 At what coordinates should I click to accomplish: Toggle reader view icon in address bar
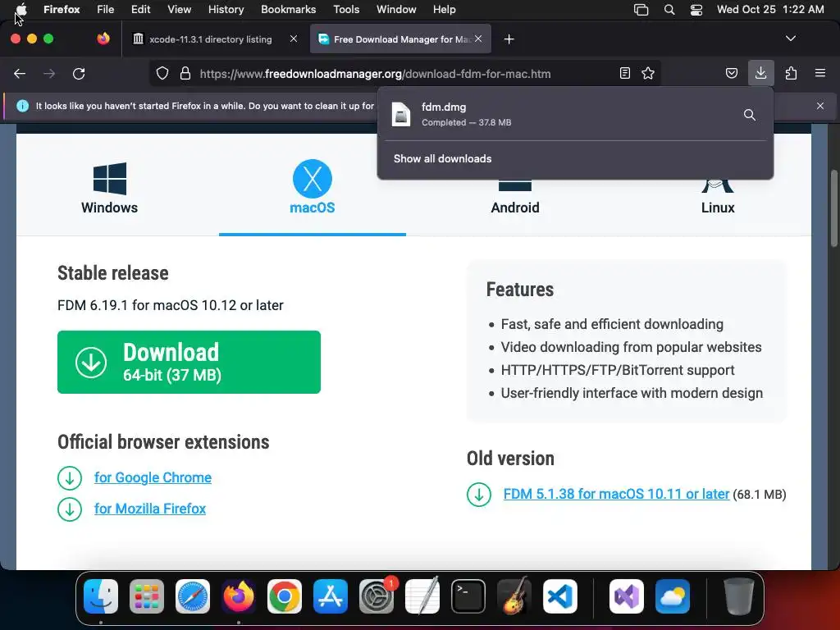tap(624, 73)
